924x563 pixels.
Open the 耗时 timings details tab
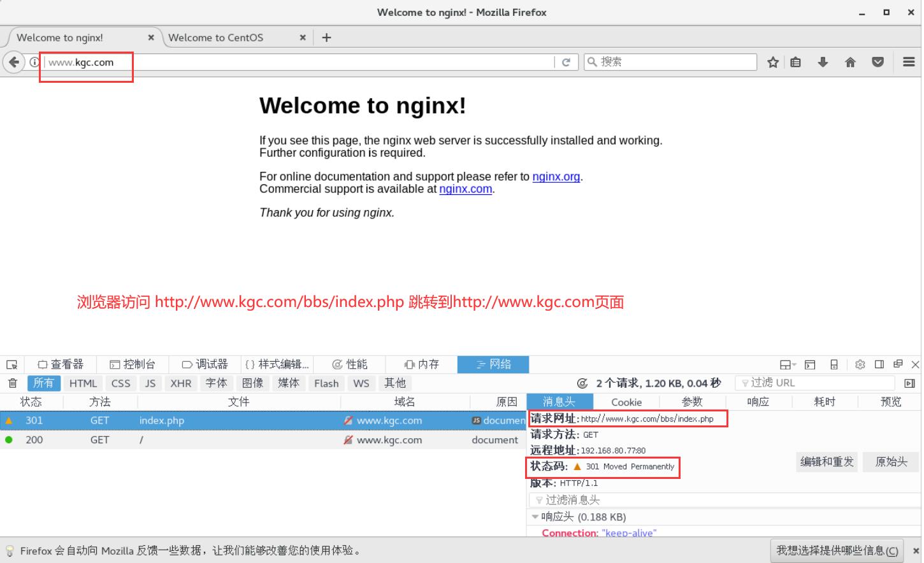[x=825, y=402]
